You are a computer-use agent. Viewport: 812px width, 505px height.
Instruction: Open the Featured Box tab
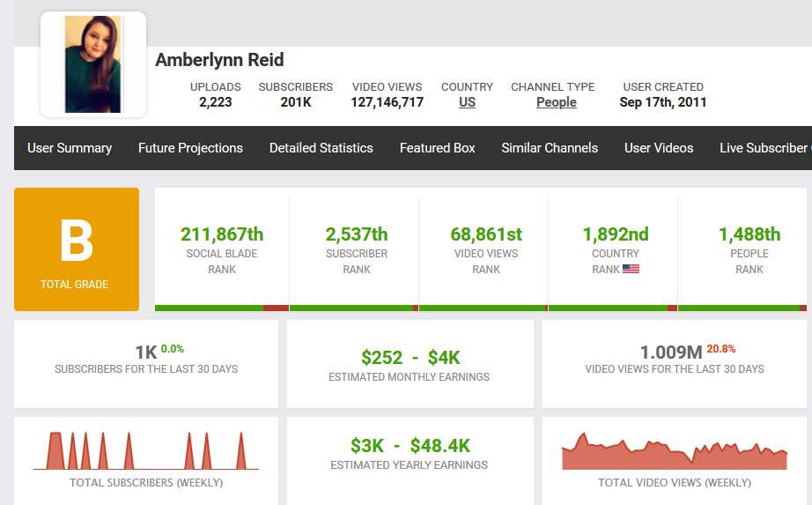click(x=437, y=148)
